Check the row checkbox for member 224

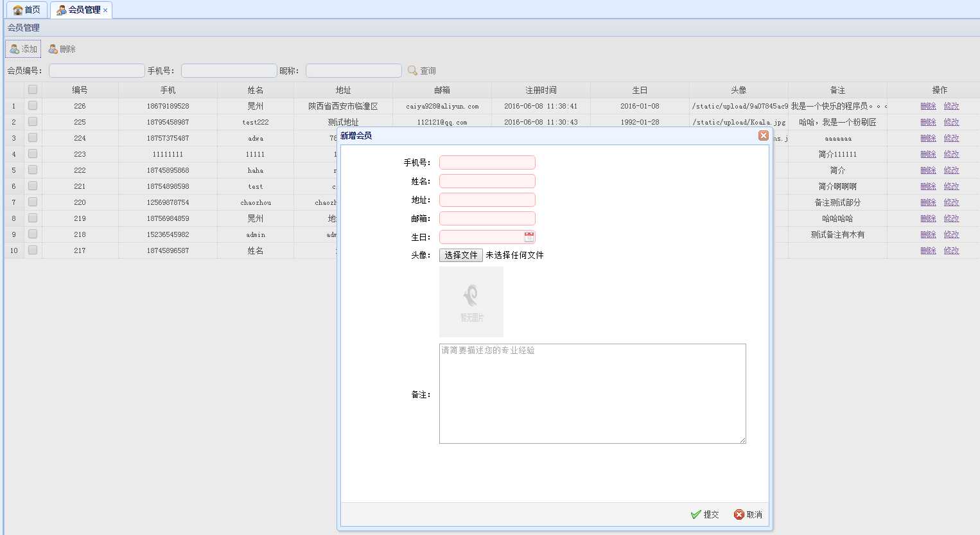coord(33,137)
